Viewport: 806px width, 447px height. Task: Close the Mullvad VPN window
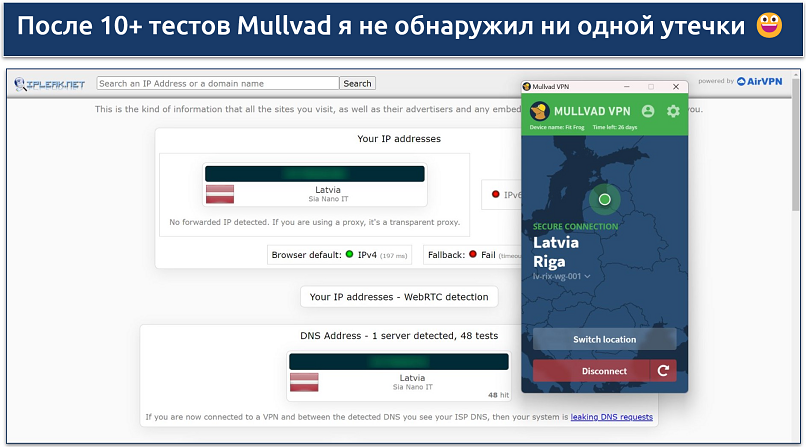pos(676,87)
